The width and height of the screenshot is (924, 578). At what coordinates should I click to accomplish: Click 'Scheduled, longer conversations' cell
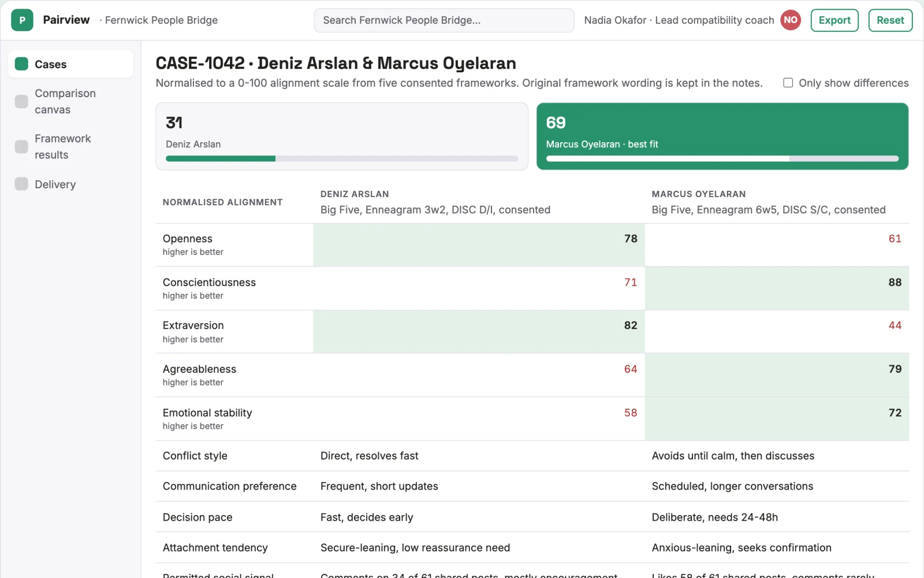tap(732, 486)
